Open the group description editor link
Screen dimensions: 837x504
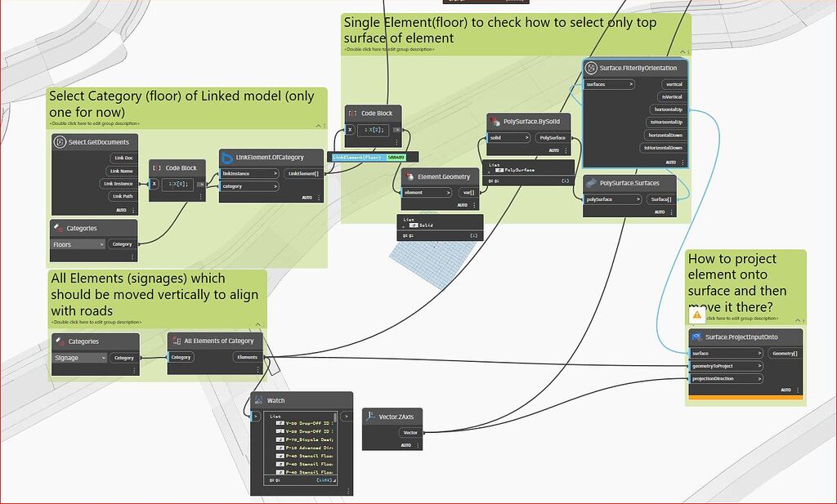(742, 319)
